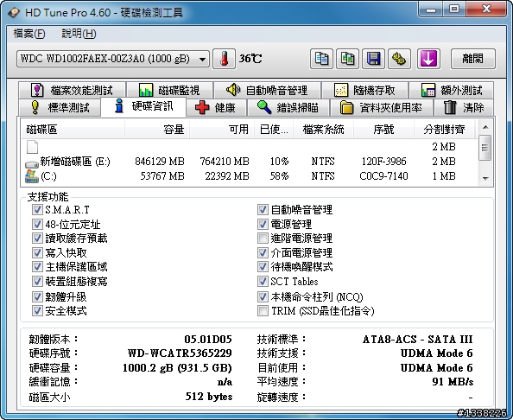Viewport: 513px width, 420px height.
Task: Toggle the 電源管理 checkbox
Action: pyautogui.click(x=263, y=224)
